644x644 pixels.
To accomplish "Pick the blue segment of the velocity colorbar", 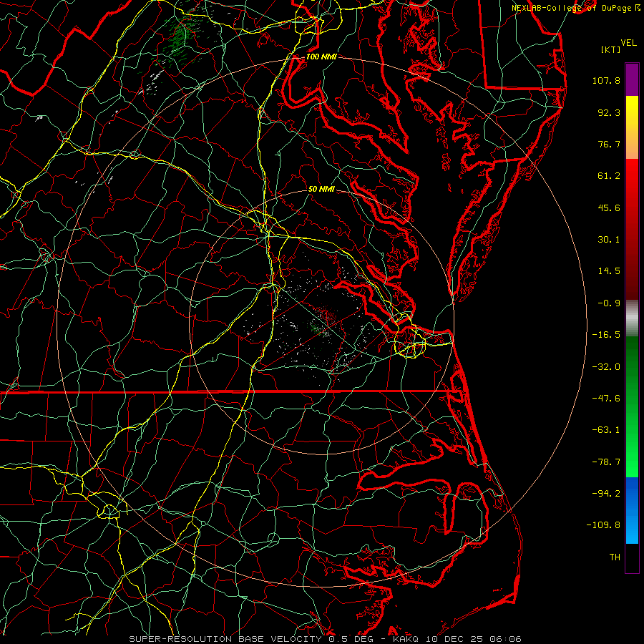I will tap(632, 510).
